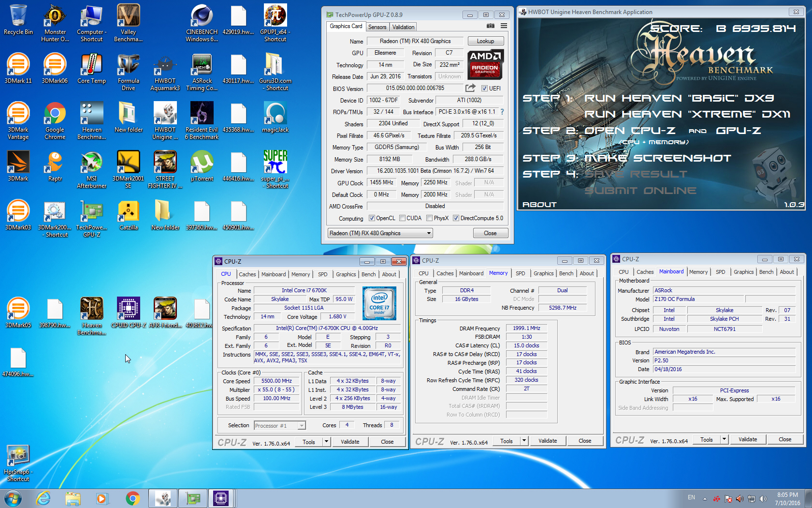Open the µTorrent desktop icon
Viewport: 812px width, 508px height.
tap(202, 166)
